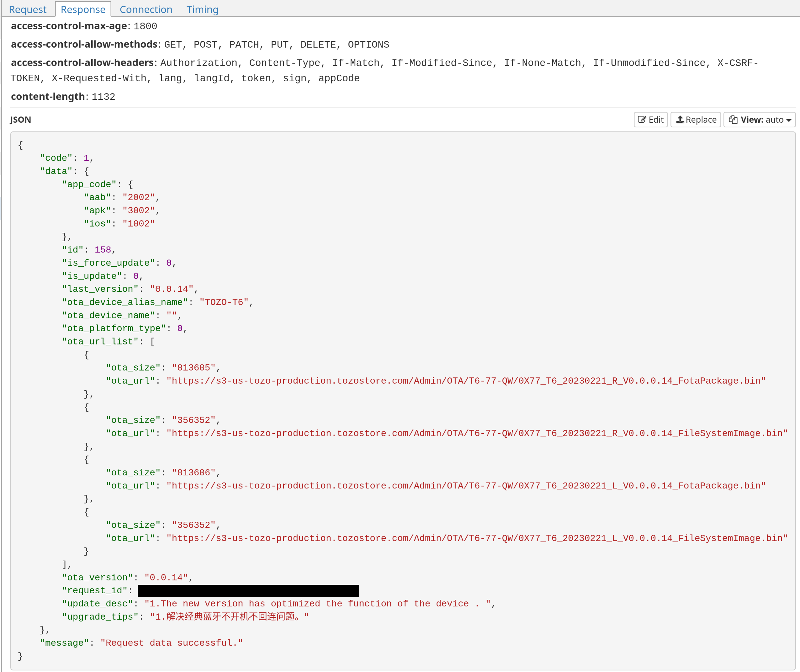Screen dimensions: 800x672
Task: Click the "ota_version" value "0.0.14"
Action: point(167,578)
